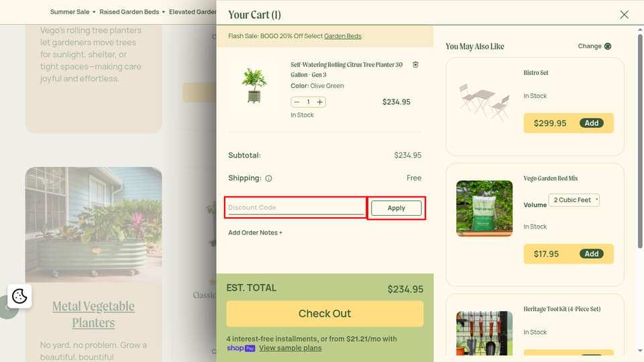Click the quantity value field
Screen dimensions: 644x362
pyautogui.click(x=308, y=102)
